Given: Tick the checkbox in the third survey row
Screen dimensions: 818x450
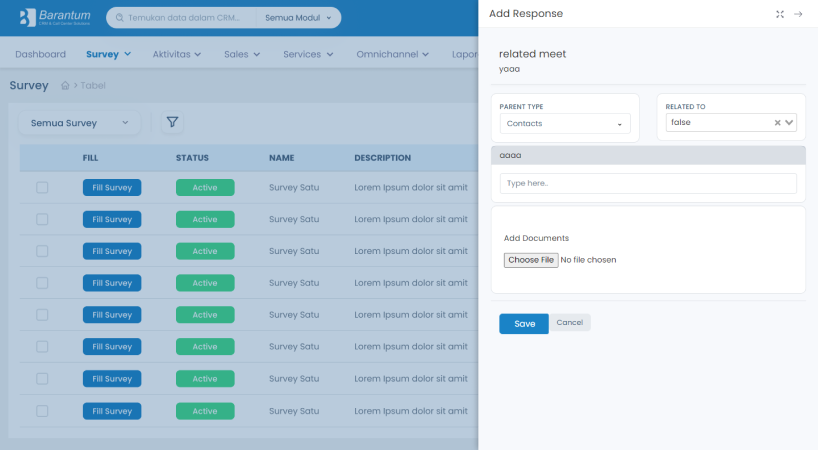Looking at the screenshot, I should (42, 251).
